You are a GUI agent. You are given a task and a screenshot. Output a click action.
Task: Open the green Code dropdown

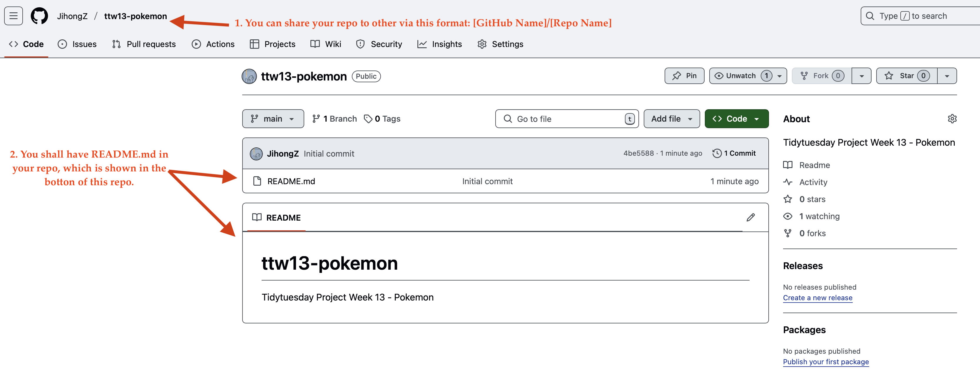click(x=736, y=119)
